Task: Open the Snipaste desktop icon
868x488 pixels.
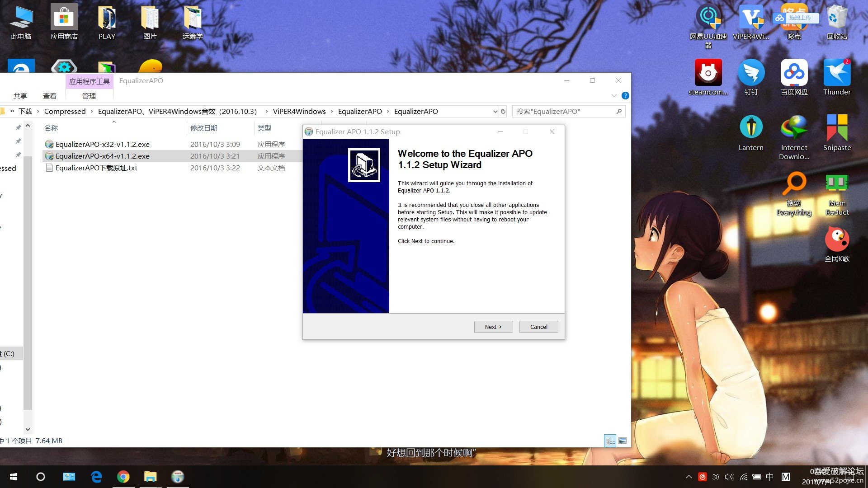Action: (837, 128)
